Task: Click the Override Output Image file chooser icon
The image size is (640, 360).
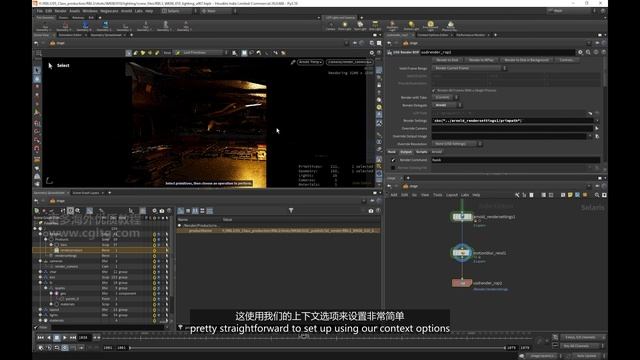Action: 597,136
